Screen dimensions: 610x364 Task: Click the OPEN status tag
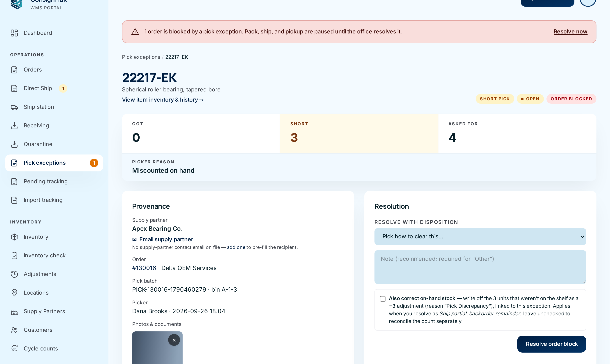pos(530,99)
